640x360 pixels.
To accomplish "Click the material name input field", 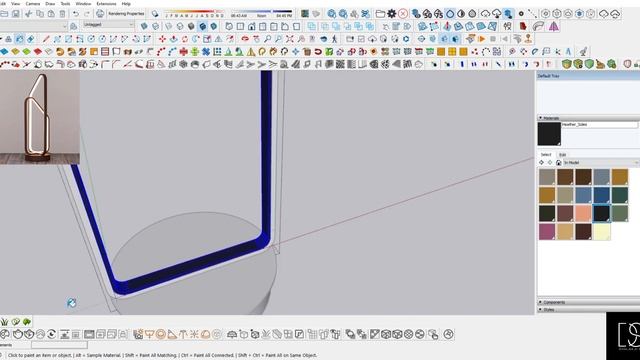I will (x=600, y=124).
